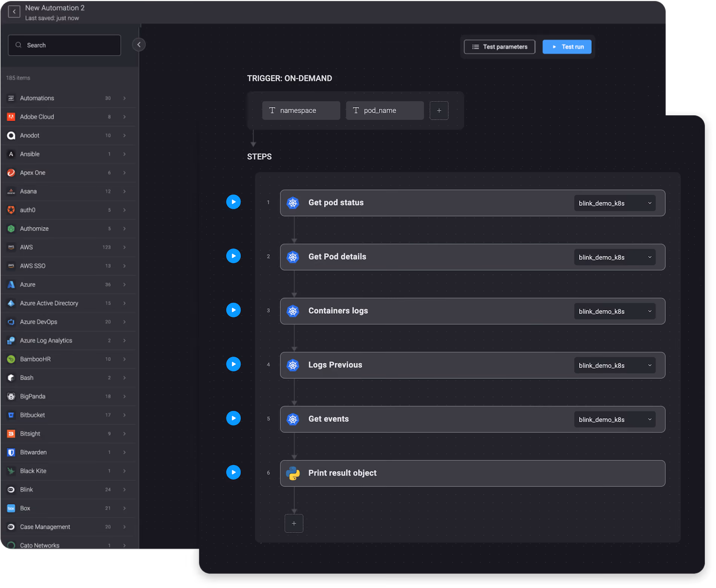716x588 pixels.
Task: Click the Azure logo icon
Action: point(11,285)
